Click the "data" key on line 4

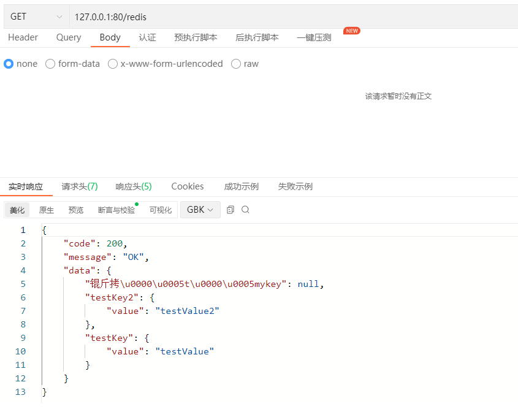(79, 270)
